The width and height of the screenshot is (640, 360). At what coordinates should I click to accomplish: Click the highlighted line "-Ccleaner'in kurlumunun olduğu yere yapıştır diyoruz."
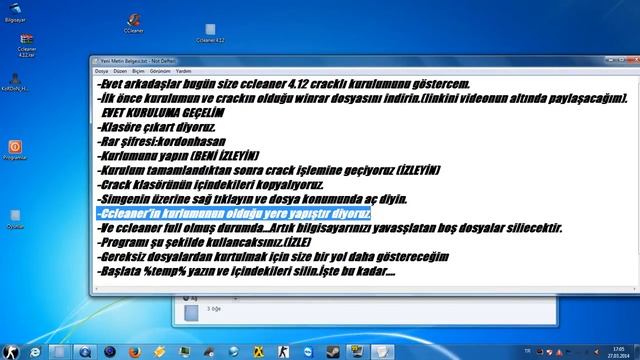(x=233, y=213)
